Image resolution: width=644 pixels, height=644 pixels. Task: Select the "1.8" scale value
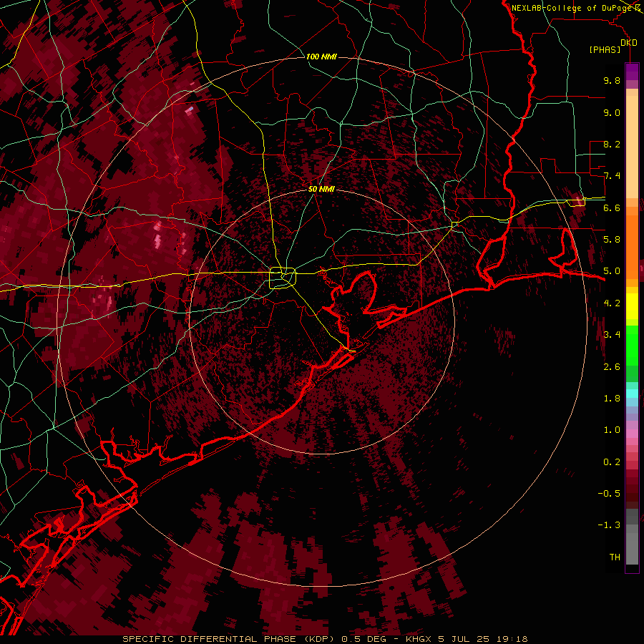612,398
